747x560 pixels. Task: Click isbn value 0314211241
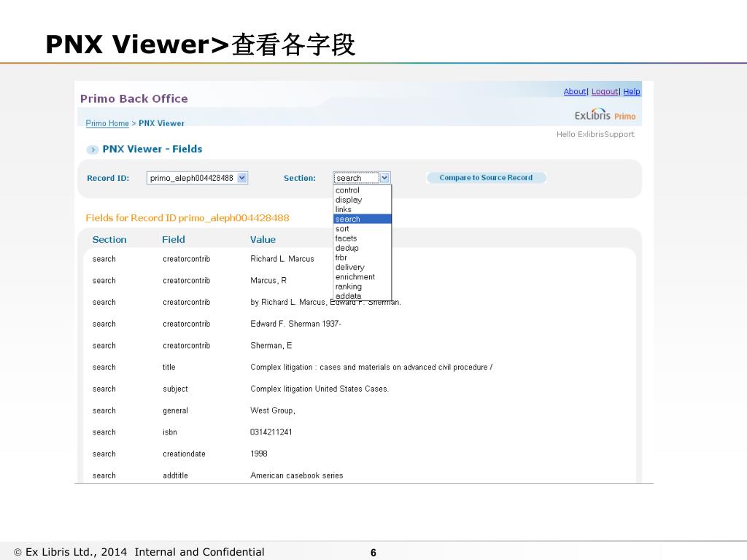coord(271,432)
